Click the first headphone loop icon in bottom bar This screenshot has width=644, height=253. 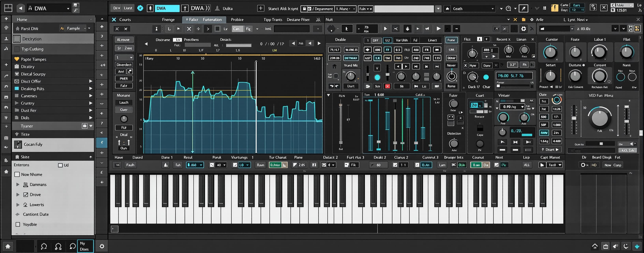pos(44,246)
